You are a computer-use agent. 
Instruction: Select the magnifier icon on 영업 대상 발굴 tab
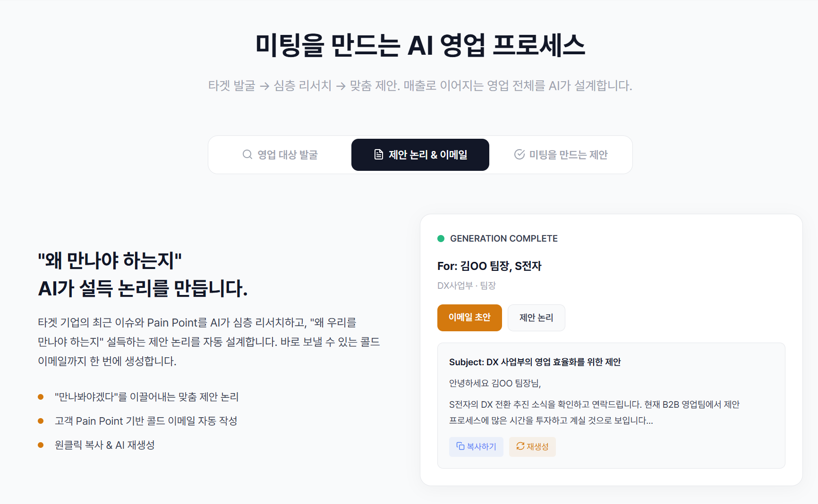247,154
